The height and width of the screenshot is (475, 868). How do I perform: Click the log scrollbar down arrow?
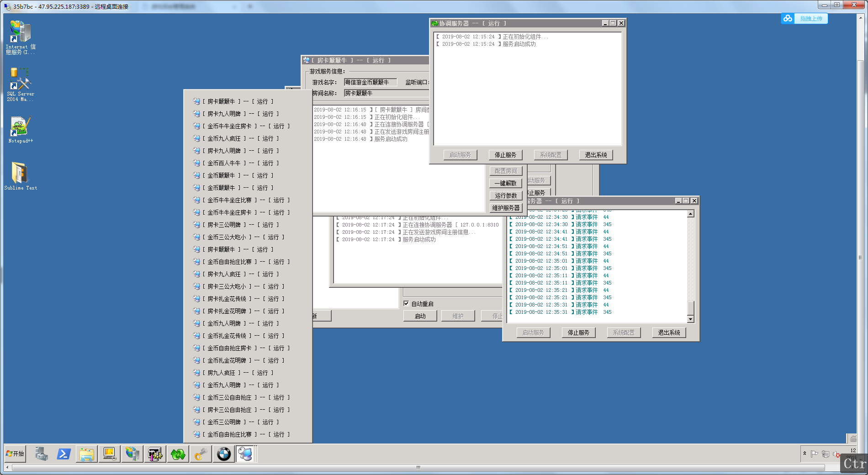[690, 319]
